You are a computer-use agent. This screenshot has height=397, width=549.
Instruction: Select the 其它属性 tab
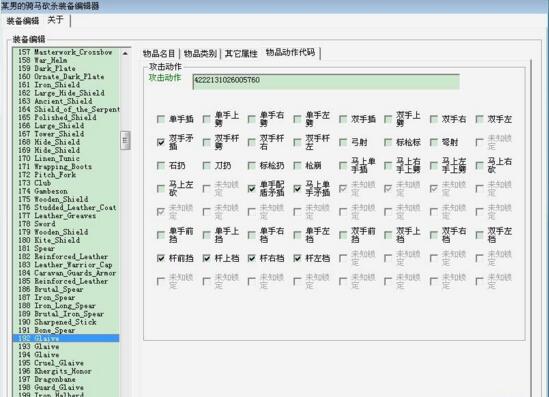241,54
